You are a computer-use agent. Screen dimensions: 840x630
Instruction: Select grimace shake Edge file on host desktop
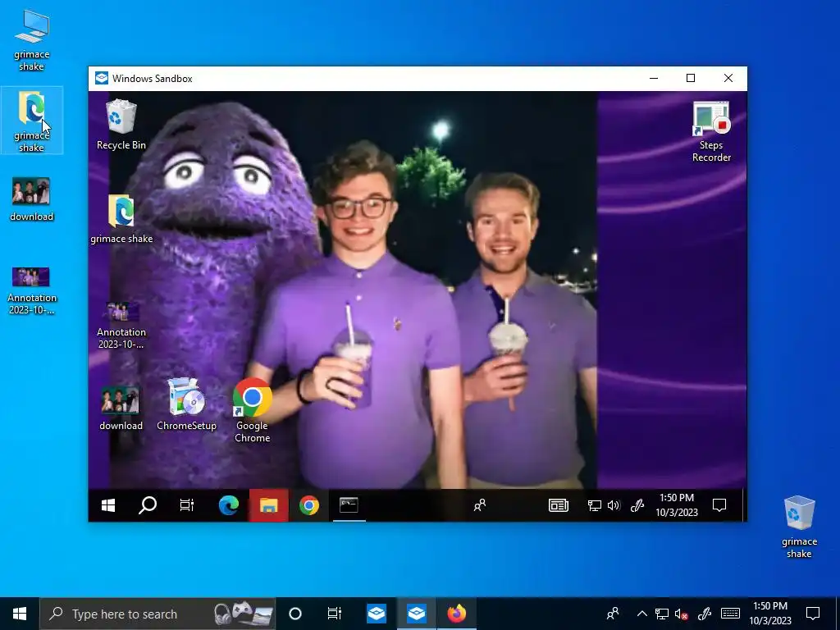(x=32, y=121)
